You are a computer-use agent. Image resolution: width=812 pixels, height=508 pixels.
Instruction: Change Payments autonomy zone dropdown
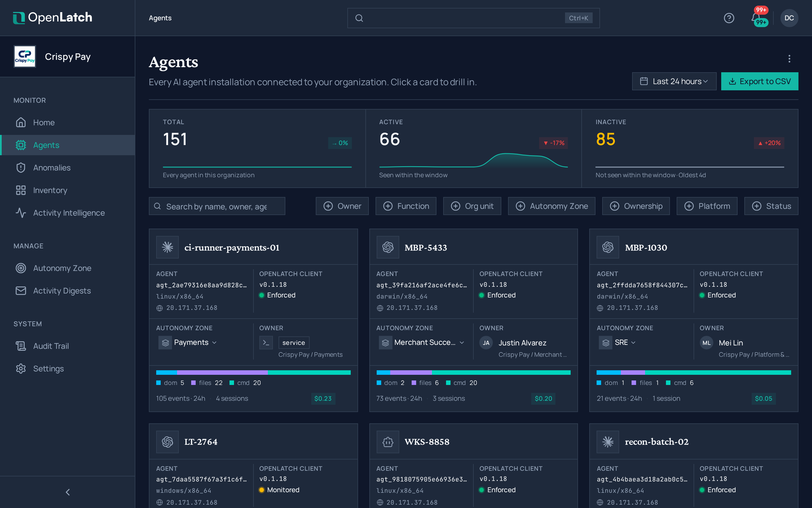pyautogui.click(x=188, y=342)
